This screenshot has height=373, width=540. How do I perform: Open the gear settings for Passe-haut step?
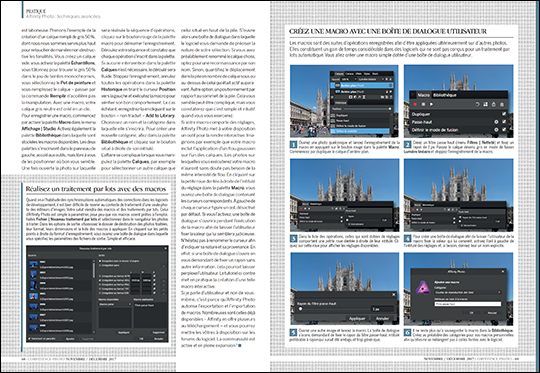(x=496, y=122)
